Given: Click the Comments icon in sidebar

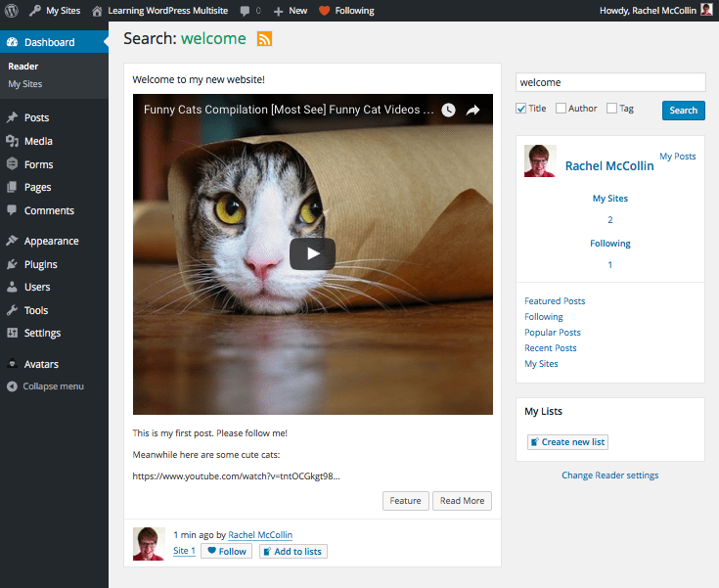Looking at the screenshot, I should pyautogui.click(x=12, y=210).
